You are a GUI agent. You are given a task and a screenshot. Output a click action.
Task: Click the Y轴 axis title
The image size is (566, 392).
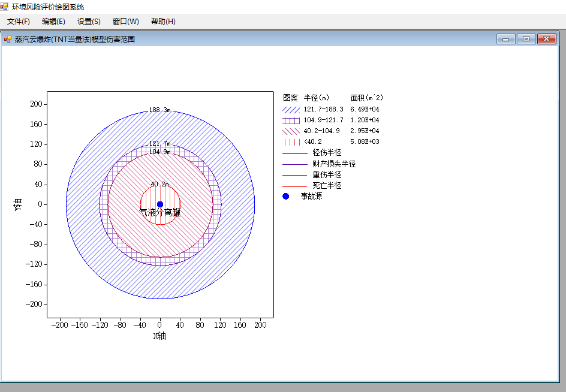pos(18,204)
